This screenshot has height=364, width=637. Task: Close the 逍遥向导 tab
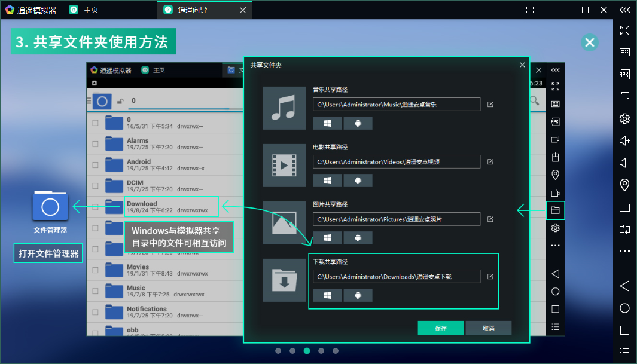[x=242, y=10]
